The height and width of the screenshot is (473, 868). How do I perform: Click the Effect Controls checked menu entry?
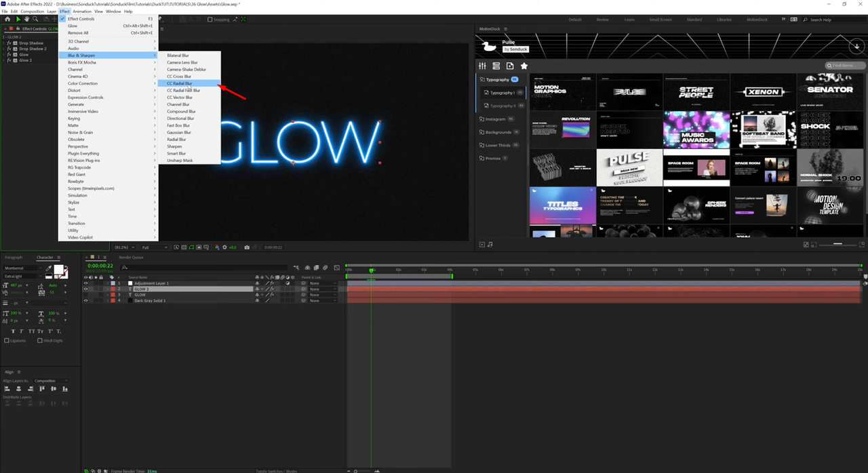pos(107,19)
